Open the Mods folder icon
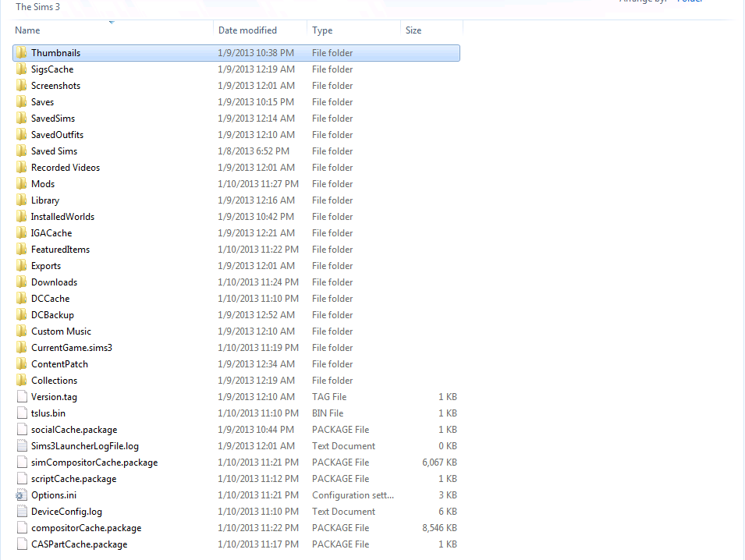This screenshot has height=560, width=745. pyautogui.click(x=22, y=183)
